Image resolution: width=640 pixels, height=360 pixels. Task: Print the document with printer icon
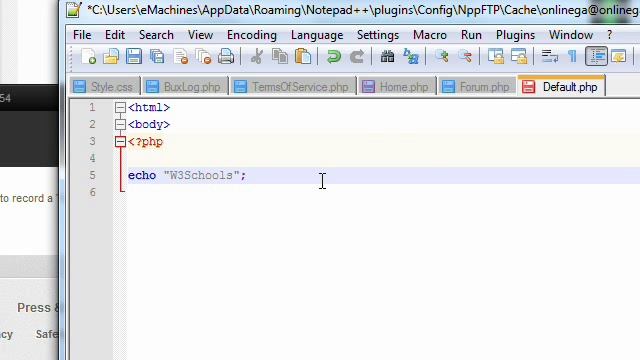(226, 56)
